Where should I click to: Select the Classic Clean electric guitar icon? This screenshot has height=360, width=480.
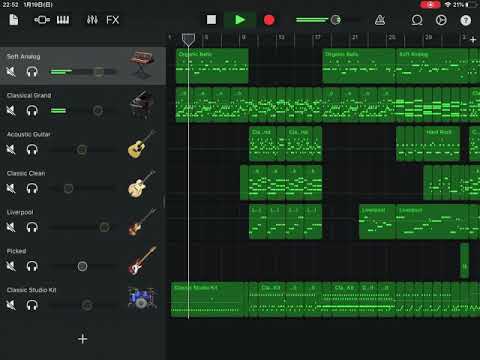click(x=142, y=184)
